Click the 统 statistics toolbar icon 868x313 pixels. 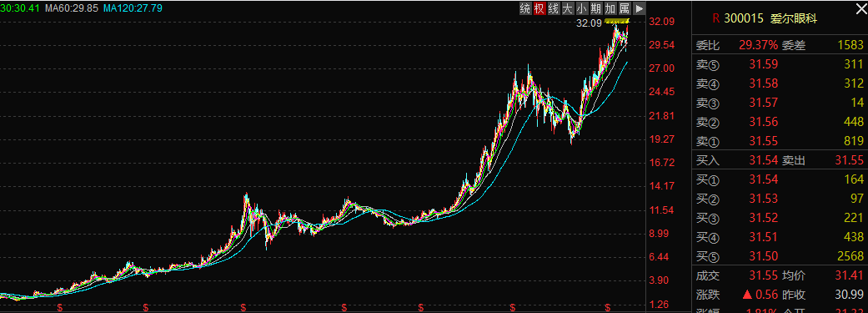click(x=524, y=8)
